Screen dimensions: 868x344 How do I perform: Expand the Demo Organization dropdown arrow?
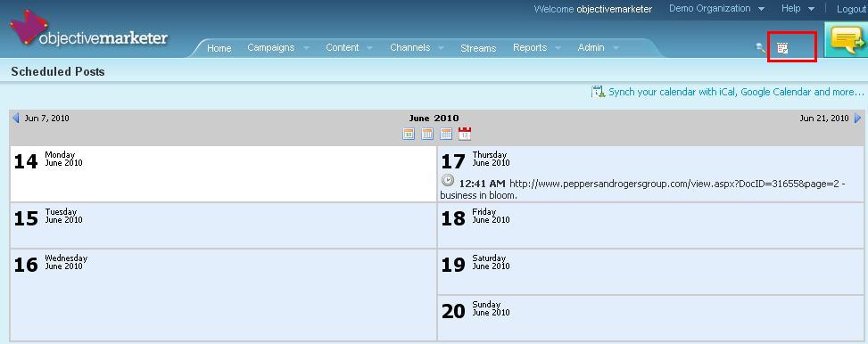(762, 9)
